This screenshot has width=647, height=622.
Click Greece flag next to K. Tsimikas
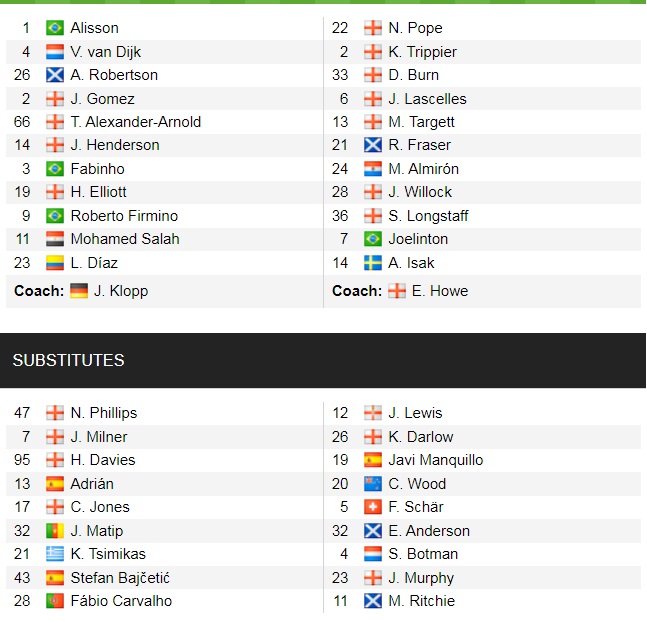[55, 554]
